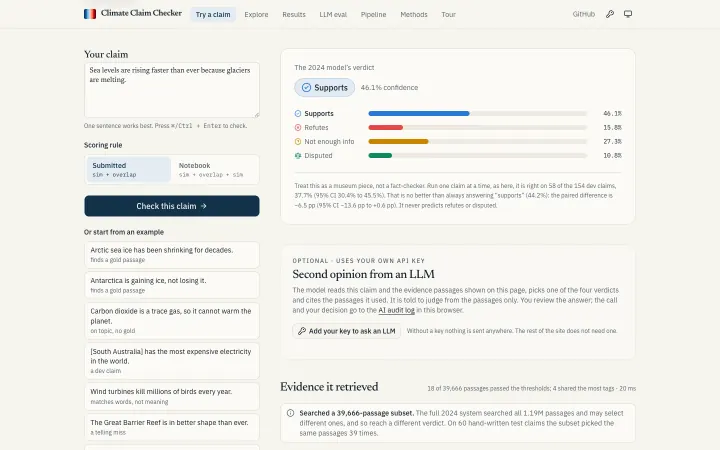Open the Pipeline tab

[x=373, y=14]
